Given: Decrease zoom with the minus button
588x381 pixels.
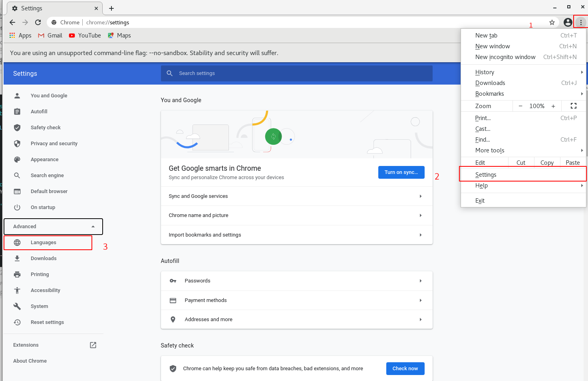Looking at the screenshot, I should pos(520,106).
